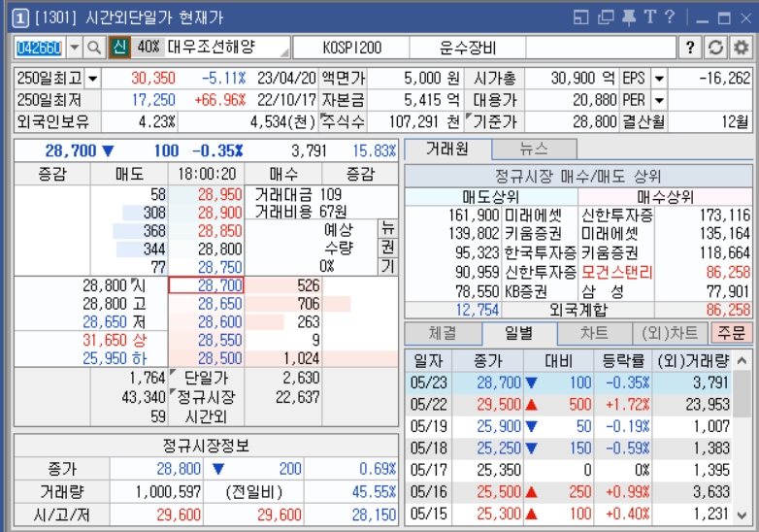
Task: Open the PER dropdown arrow
Action: [x=659, y=100]
